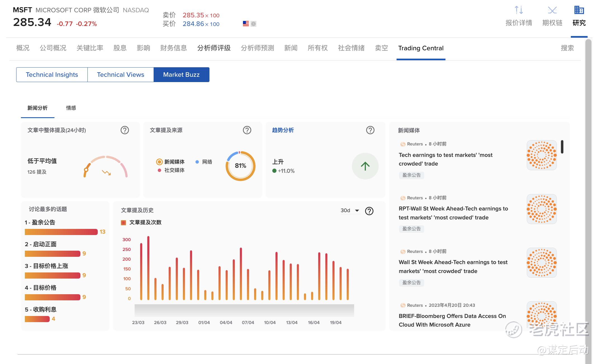This screenshot has height=364, width=601.
Task: Click the 4 - 目标价格 topic label
Action: [x=40, y=288]
